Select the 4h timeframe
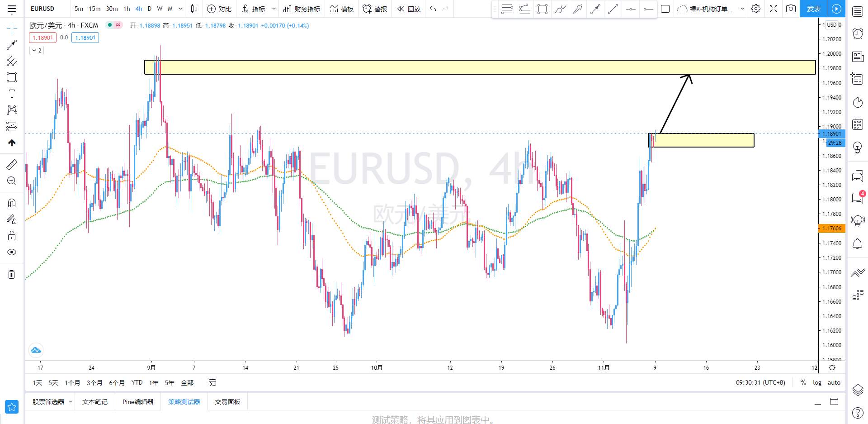 click(139, 9)
